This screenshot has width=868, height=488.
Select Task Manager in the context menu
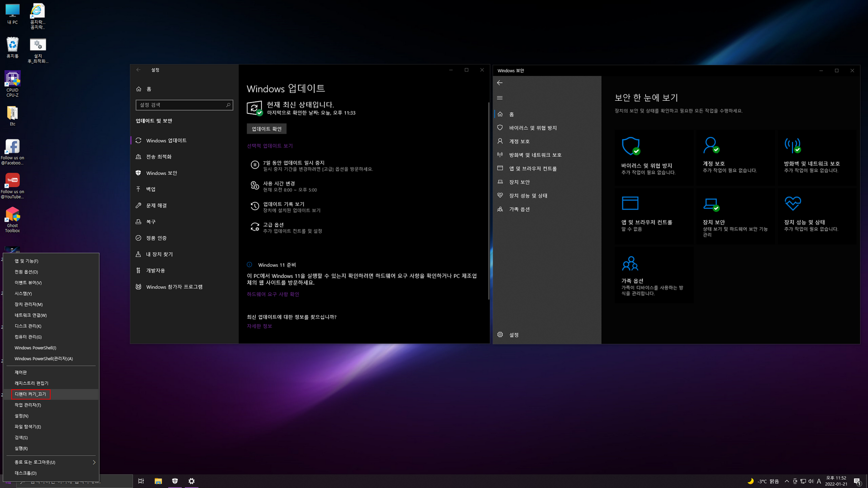[x=51, y=405]
